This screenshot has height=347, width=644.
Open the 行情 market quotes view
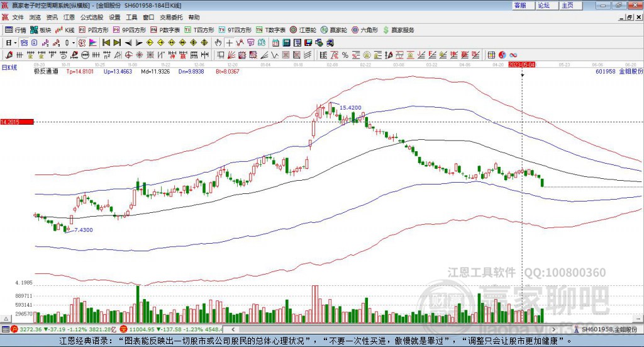tap(15, 30)
